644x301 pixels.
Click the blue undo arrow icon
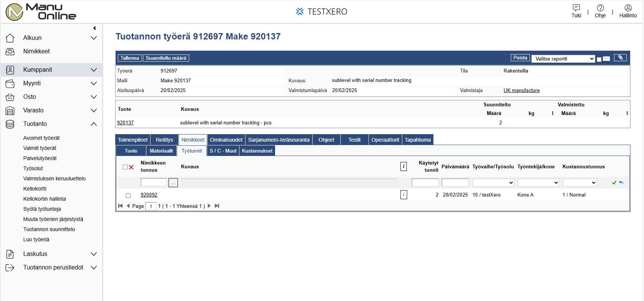(621, 183)
